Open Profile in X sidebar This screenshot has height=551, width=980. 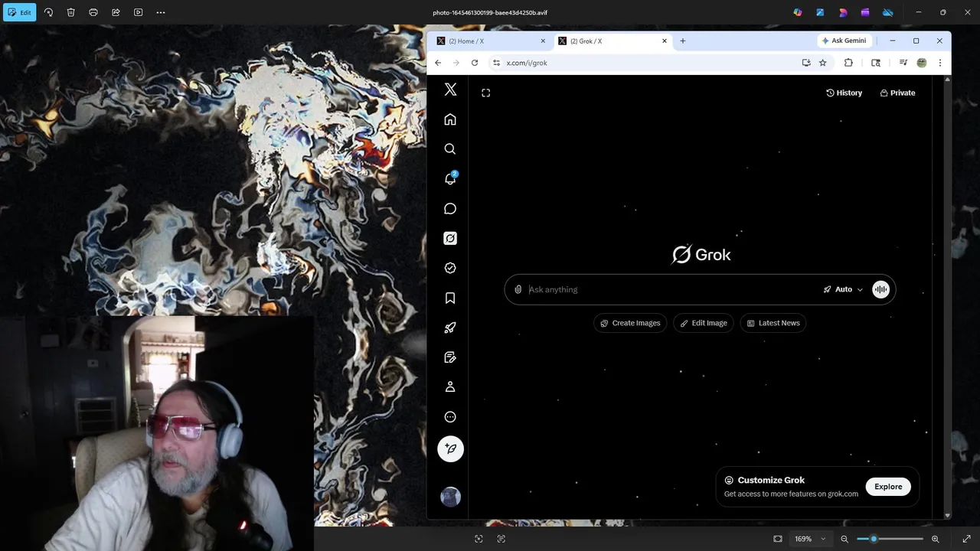pyautogui.click(x=450, y=387)
